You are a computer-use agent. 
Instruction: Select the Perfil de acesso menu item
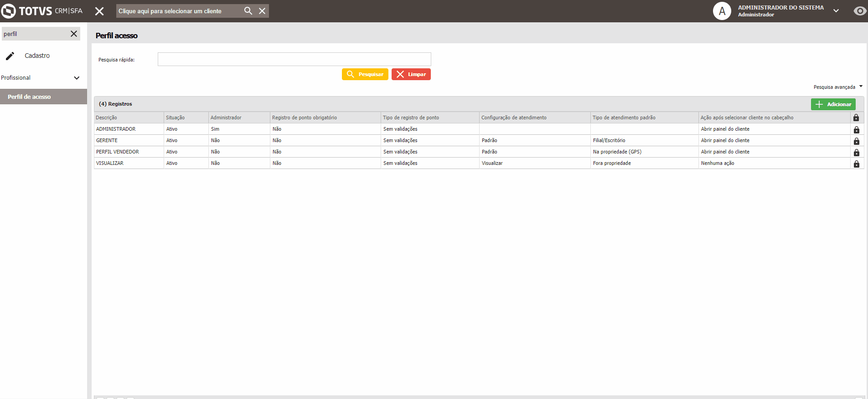click(43, 97)
